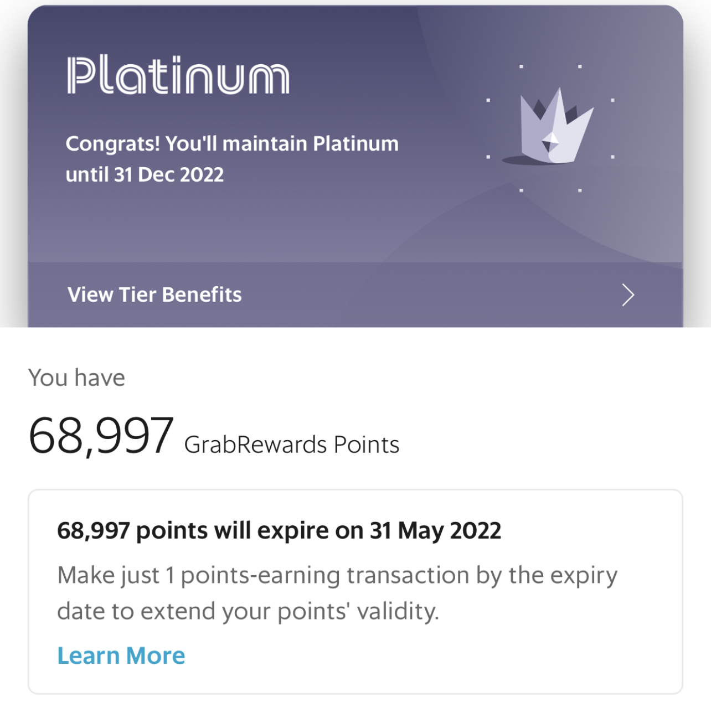This screenshot has height=728, width=711.
Task: Click the word "Points" beside the balance
Action: click(367, 445)
